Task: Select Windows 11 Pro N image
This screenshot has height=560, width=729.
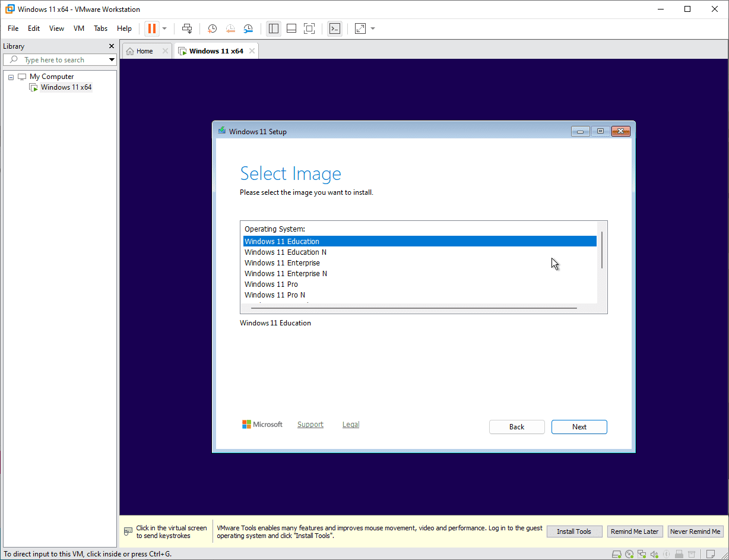Action: click(x=420, y=295)
